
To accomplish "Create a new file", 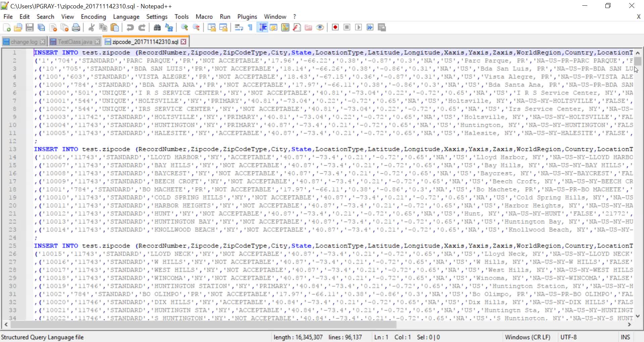I will pyautogui.click(x=6, y=27).
